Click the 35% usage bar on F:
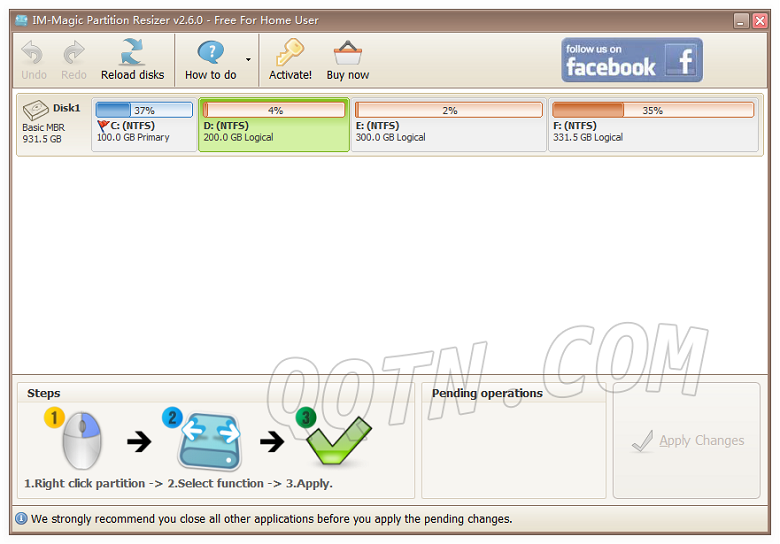This screenshot has width=780, height=544. point(652,110)
